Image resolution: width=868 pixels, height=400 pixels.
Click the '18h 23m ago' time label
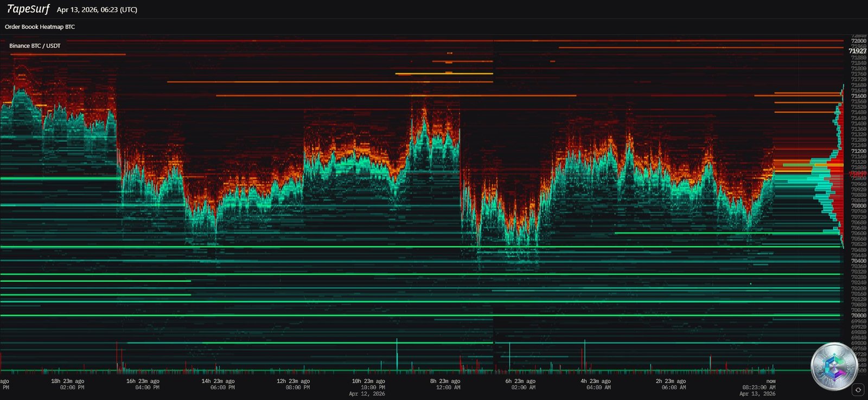pyautogui.click(x=68, y=381)
